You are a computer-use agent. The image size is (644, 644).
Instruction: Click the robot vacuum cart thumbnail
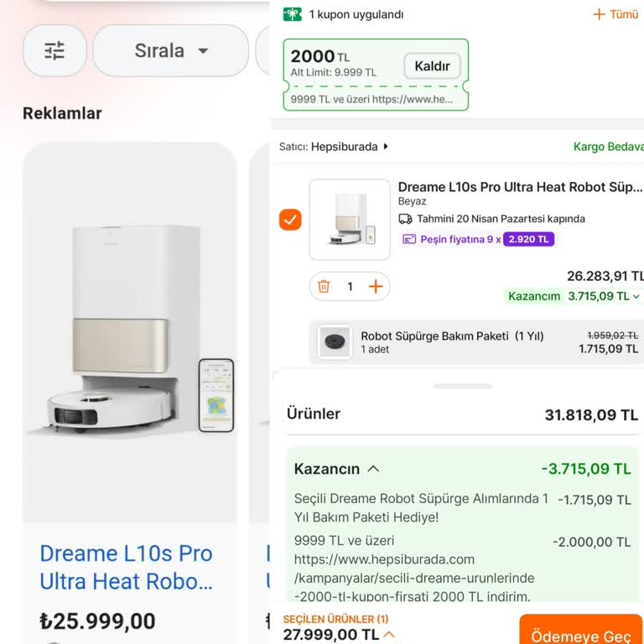tap(350, 220)
